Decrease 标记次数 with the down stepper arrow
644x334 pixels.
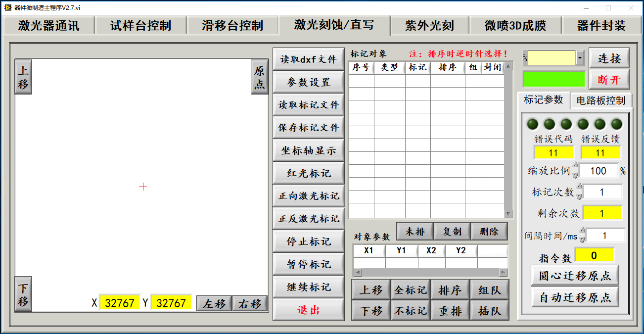(580, 195)
